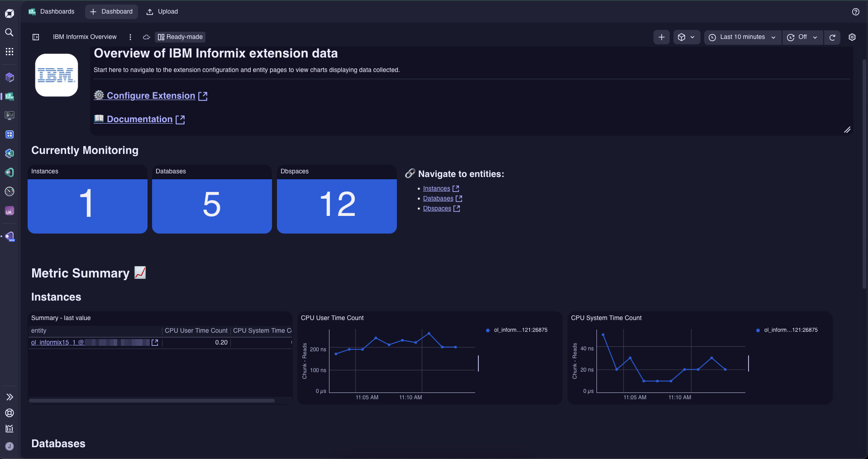The width and height of the screenshot is (868, 459).
Task: Expand the left sidebar with double chevron
Action: click(x=10, y=397)
